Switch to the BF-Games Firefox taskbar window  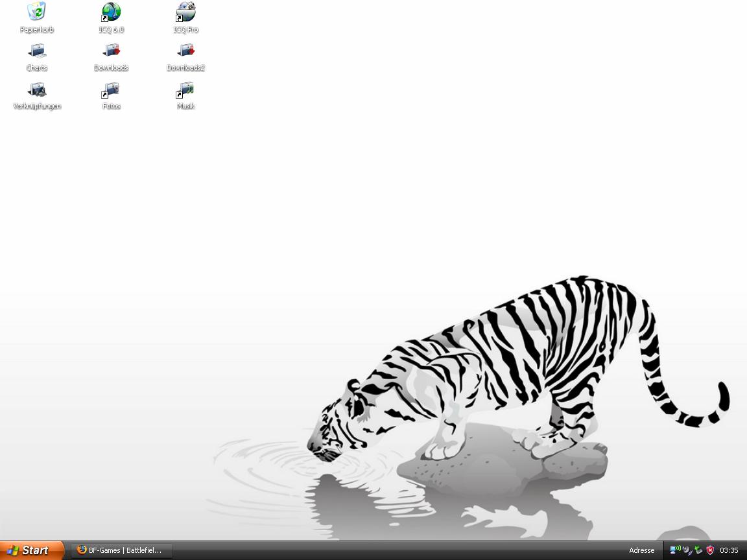[122, 550]
